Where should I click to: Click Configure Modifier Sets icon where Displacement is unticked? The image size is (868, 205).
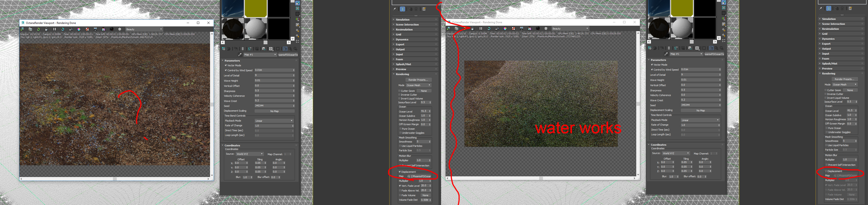click(x=850, y=8)
